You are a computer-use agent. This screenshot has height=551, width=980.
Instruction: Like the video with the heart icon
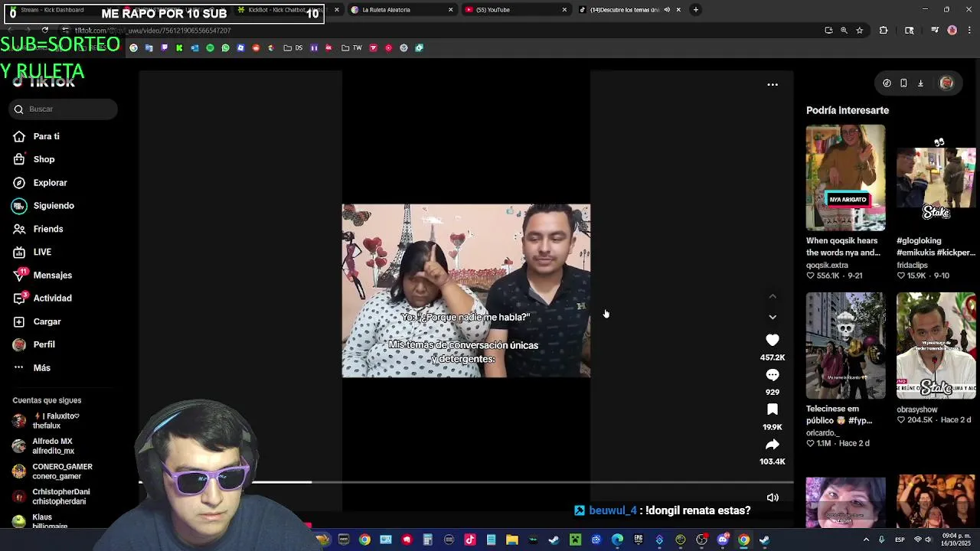773,340
